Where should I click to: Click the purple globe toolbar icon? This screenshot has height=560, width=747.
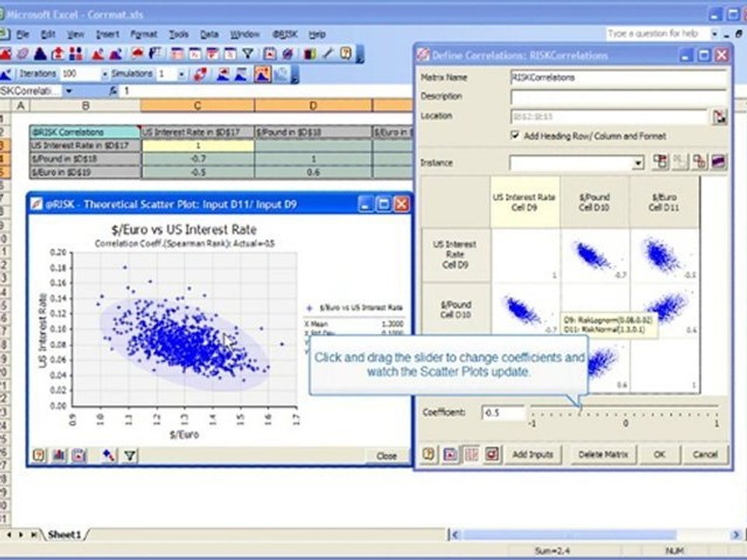287,54
